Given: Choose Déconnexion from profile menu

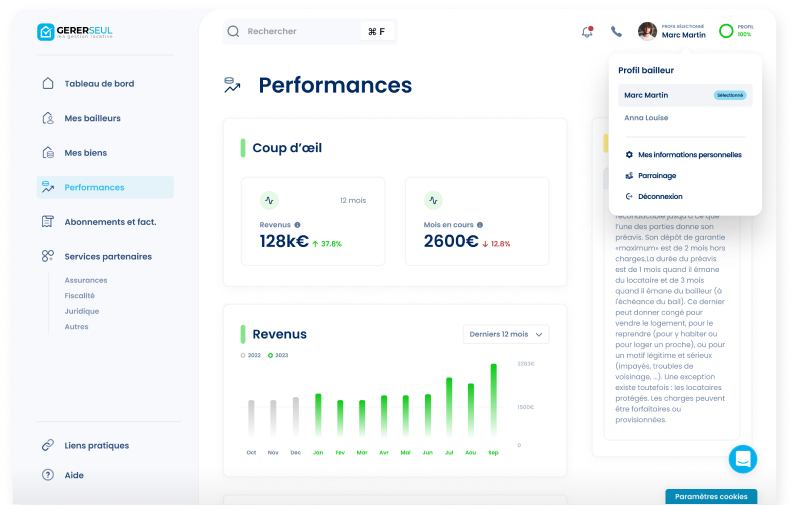Looking at the screenshot, I should point(660,197).
